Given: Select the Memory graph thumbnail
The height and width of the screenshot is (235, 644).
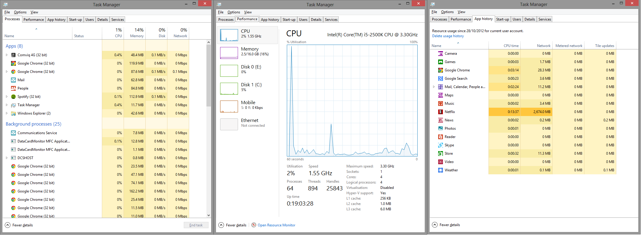Looking at the screenshot, I should 229,53.
